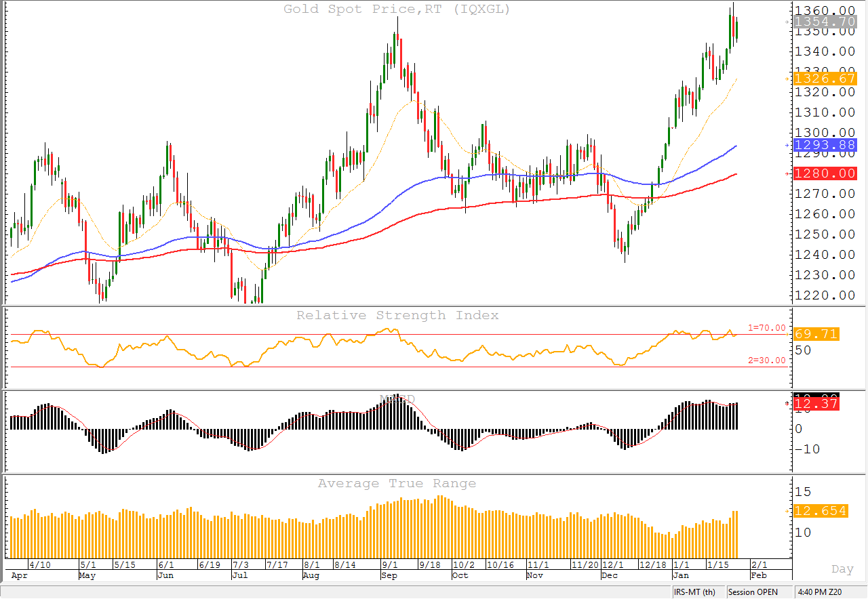Click the 9/18 date marker
This screenshot has width=868, height=599.
[x=429, y=564]
